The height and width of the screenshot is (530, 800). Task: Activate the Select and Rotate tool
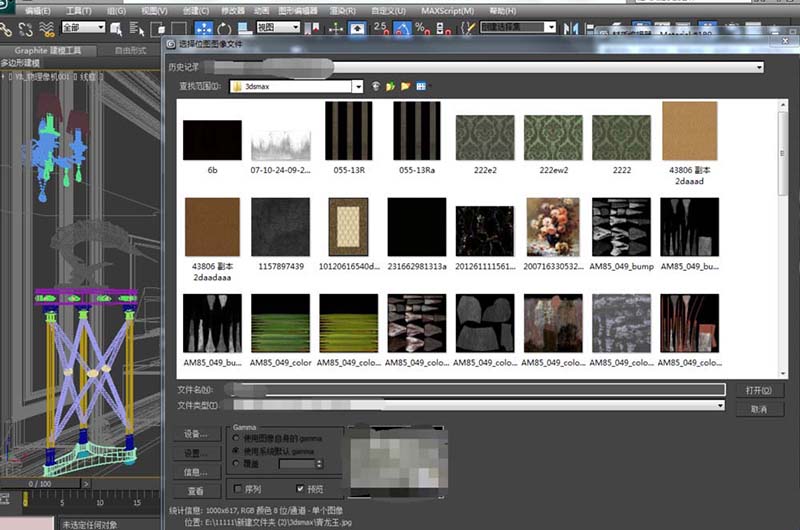tap(224, 29)
